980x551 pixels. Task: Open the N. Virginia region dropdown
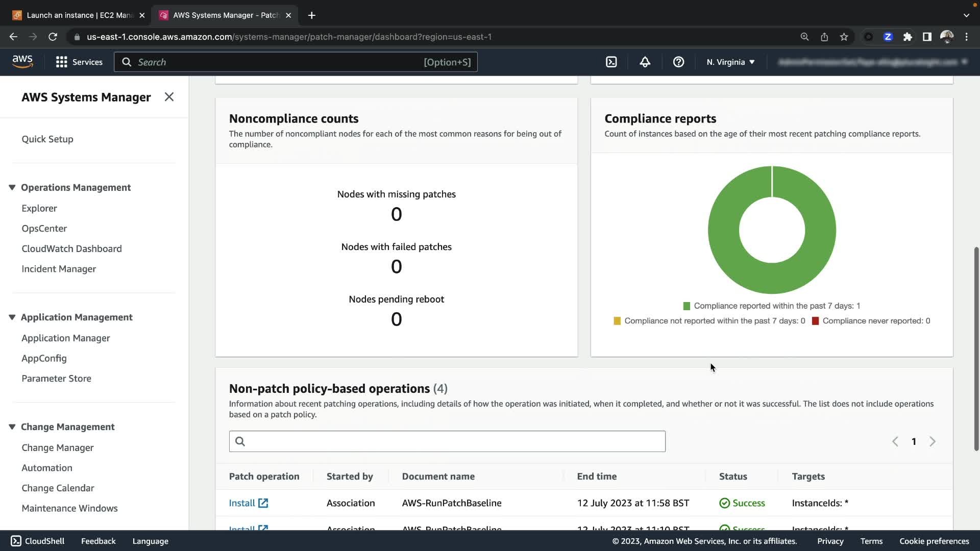[x=730, y=62]
